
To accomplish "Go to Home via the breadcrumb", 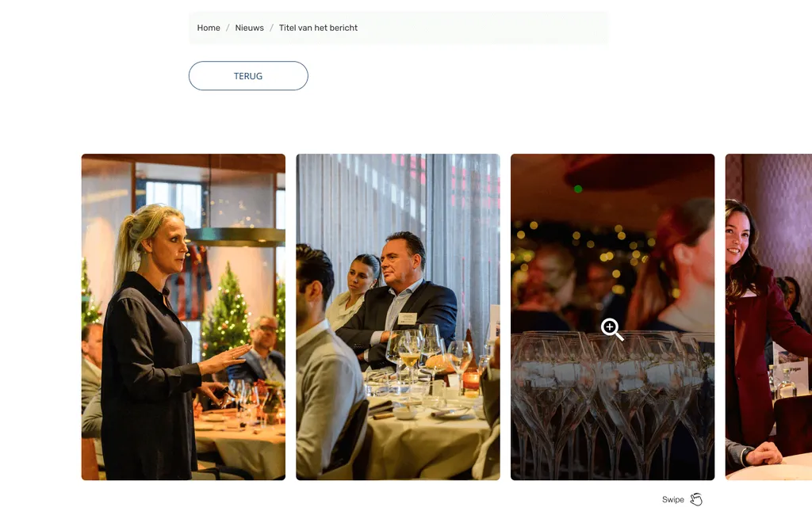I will [x=209, y=28].
